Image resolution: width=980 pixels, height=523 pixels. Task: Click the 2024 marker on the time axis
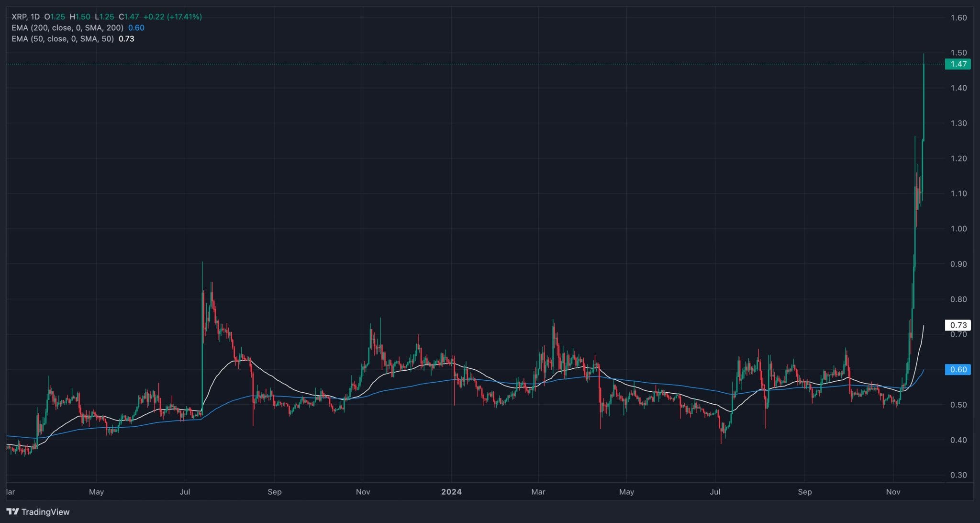pyautogui.click(x=451, y=492)
